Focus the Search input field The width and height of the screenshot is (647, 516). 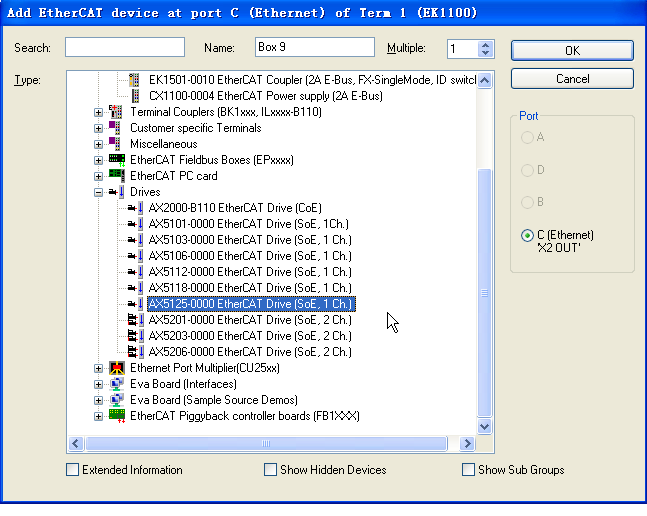coord(125,47)
